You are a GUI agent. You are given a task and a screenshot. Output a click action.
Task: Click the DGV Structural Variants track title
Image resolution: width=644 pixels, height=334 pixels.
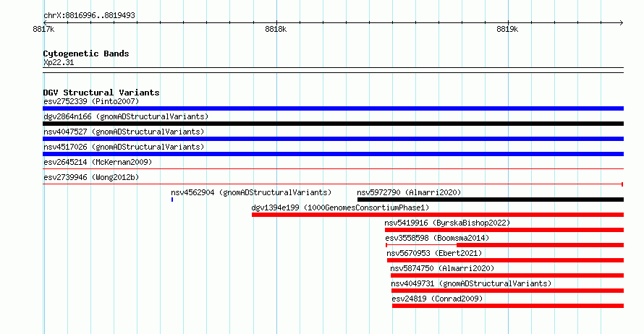pos(101,93)
